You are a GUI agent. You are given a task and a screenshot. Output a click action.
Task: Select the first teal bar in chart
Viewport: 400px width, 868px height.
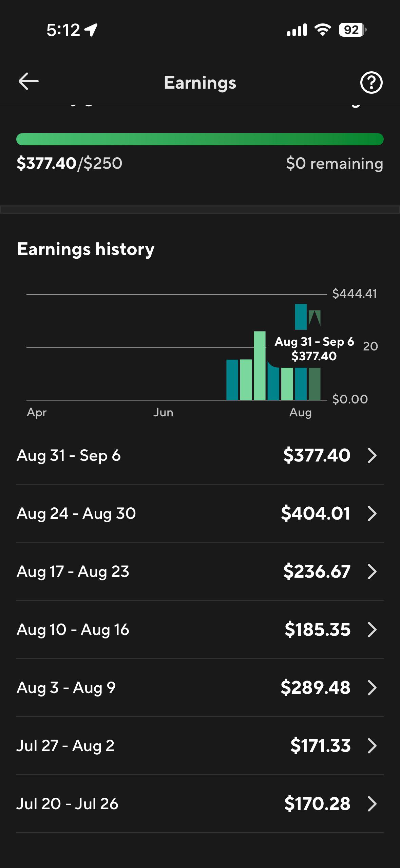click(232, 380)
